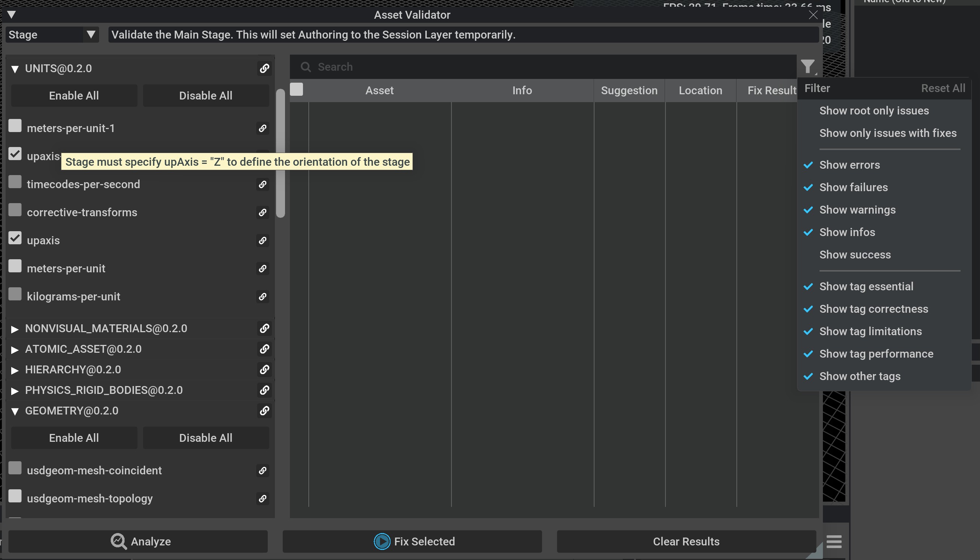Screen dimensions: 980x560
Task: Enable the meters-per-unit-1 checkbox
Action: tap(15, 126)
